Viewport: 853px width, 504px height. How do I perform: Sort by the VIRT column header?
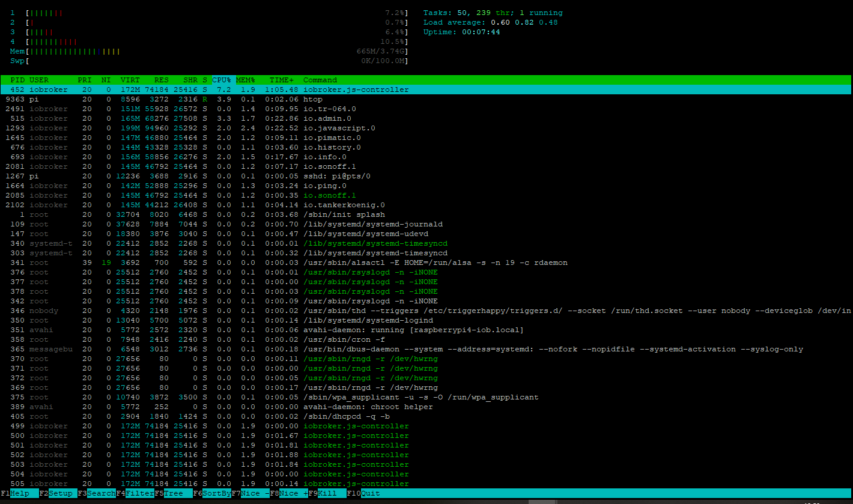tap(130, 80)
